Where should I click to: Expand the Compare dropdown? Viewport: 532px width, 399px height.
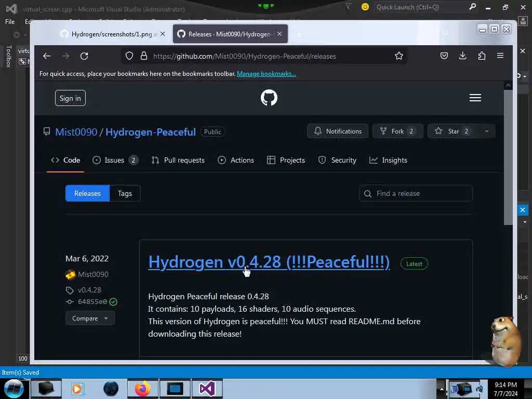[90, 318]
